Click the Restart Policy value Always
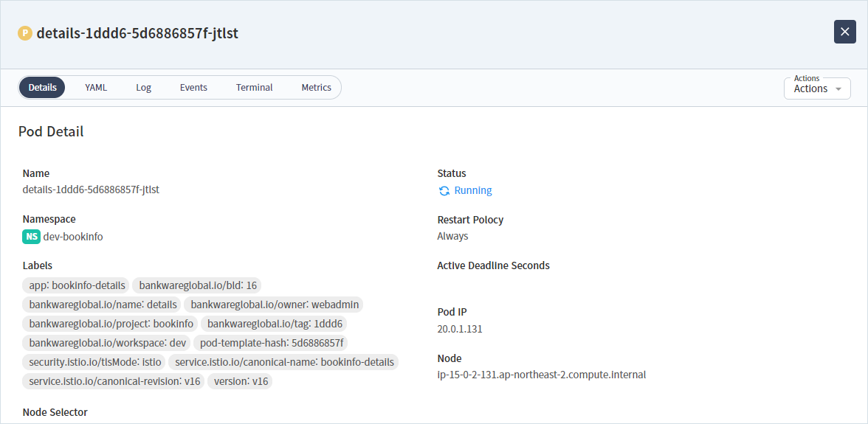This screenshot has height=424, width=868. pos(453,236)
